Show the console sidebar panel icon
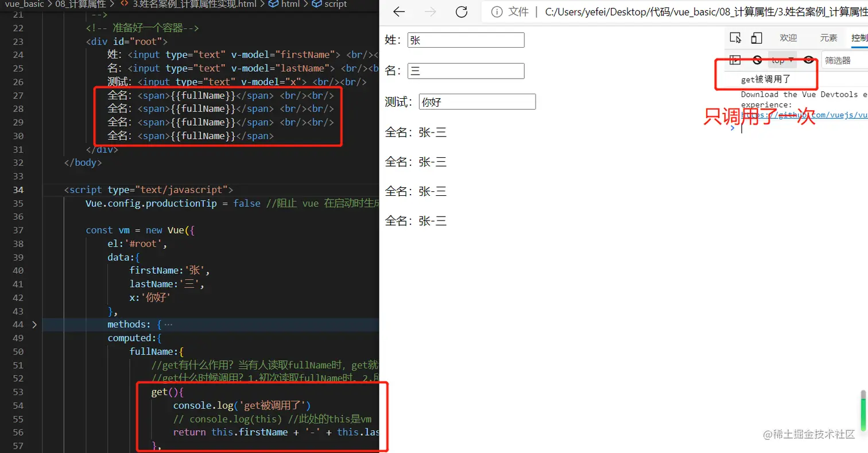This screenshot has width=868, height=453. 735,60
